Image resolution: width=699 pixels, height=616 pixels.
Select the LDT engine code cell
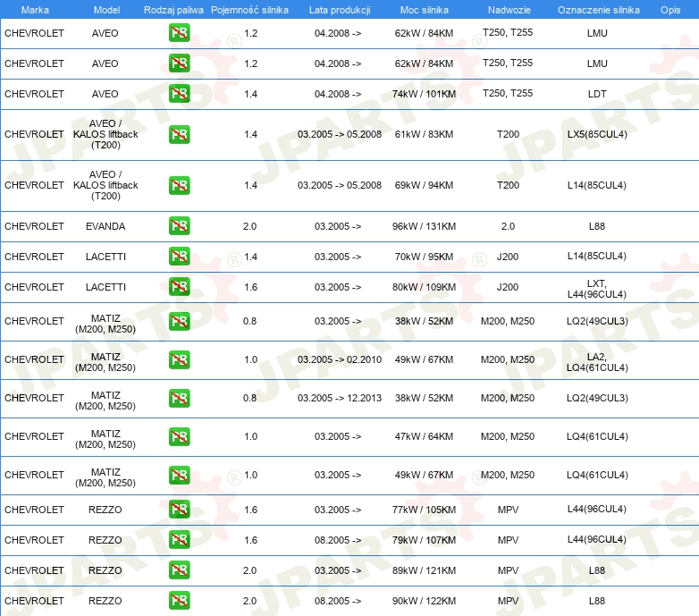tap(597, 94)
